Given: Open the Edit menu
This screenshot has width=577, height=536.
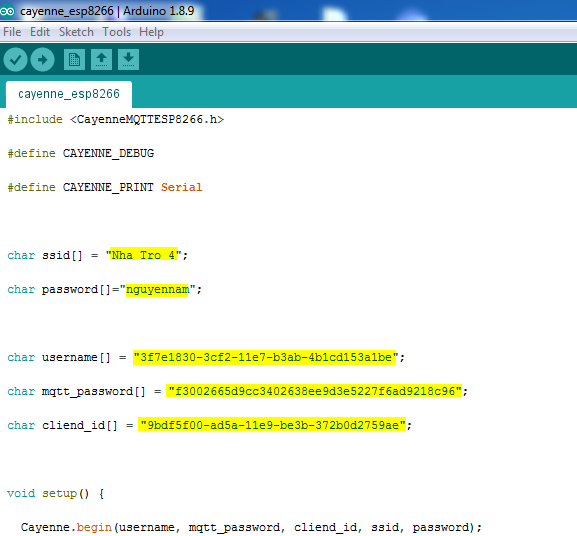Looking at the screenshot, I should coord(40,32).
